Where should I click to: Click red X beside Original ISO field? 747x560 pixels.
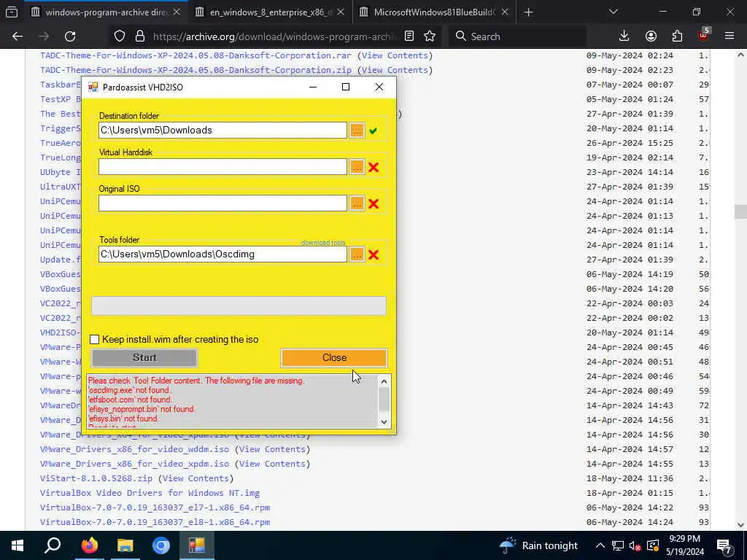(373, 204)
